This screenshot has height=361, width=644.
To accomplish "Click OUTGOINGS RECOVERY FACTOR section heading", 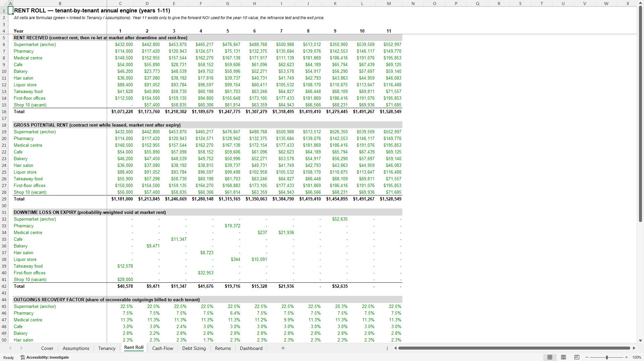I will [x=107, y=300].
